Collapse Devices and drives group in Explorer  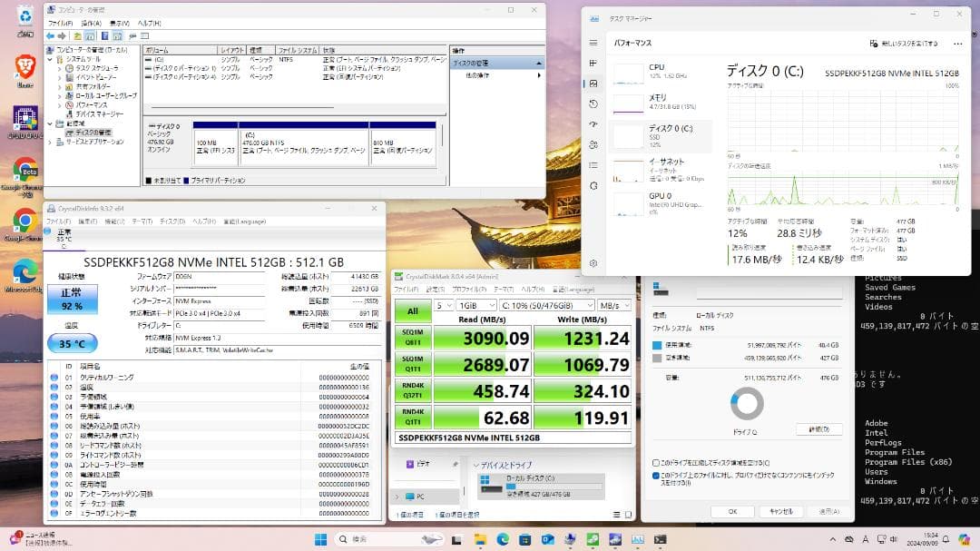(476, 466)
